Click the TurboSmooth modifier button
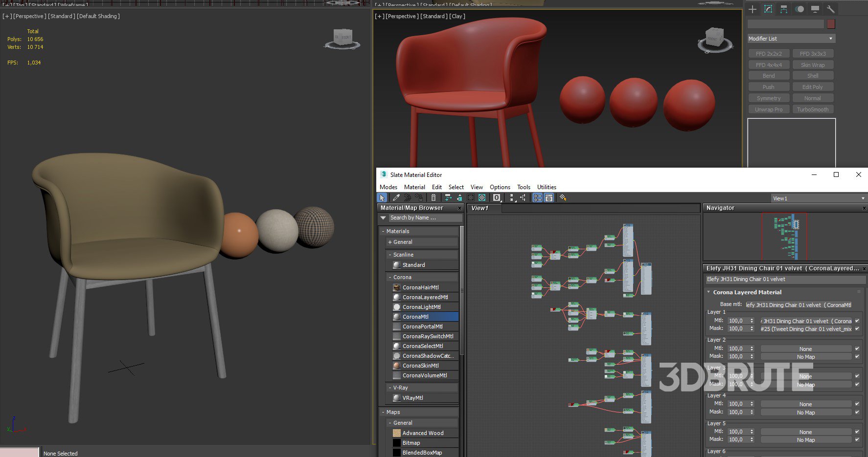The height and width of the screenshot is (457, 868). click(x=813, y=109)
